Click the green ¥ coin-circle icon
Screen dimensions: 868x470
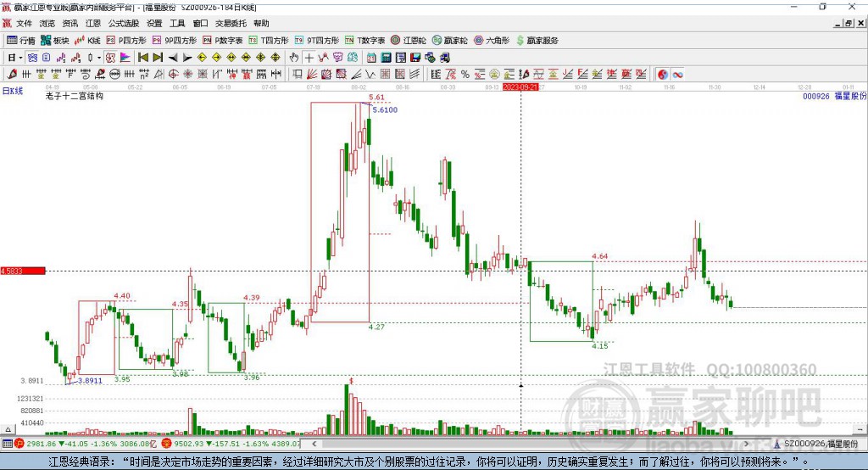(x=494, y=75)
